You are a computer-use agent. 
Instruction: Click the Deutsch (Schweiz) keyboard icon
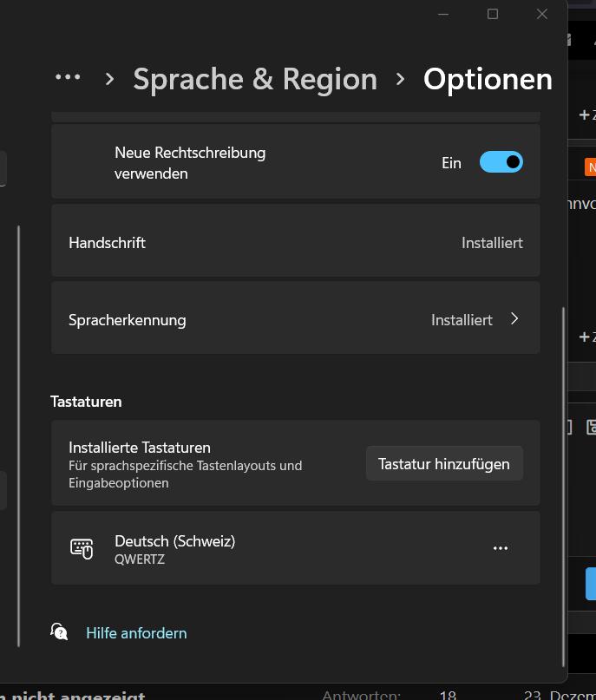tap(82, 548)
